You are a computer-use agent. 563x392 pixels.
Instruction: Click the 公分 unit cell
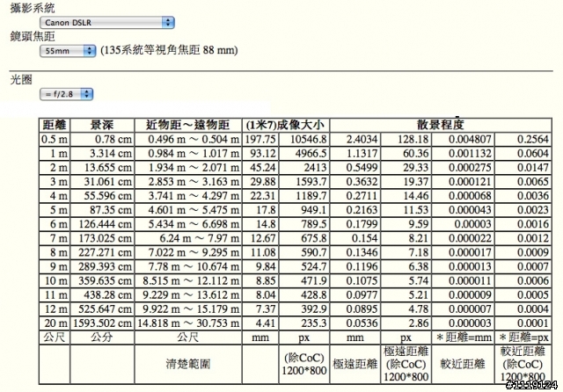tap(102, 338)
